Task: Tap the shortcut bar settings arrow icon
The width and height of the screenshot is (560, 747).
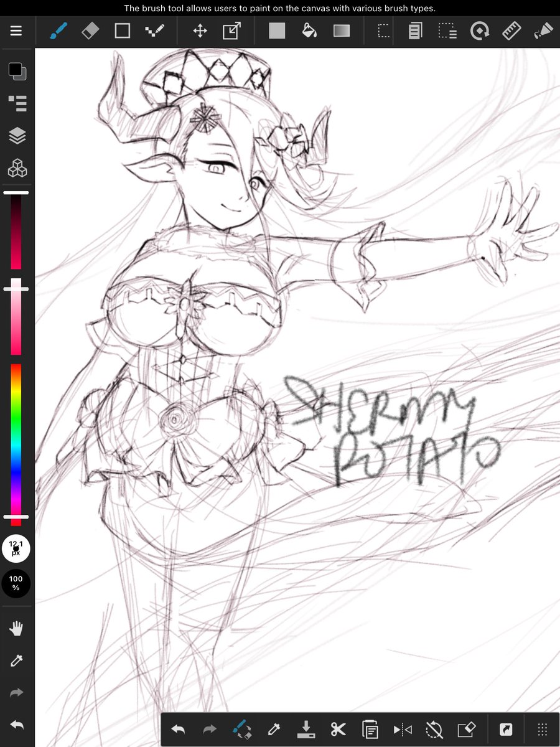Action: click(x=505, y=729)
